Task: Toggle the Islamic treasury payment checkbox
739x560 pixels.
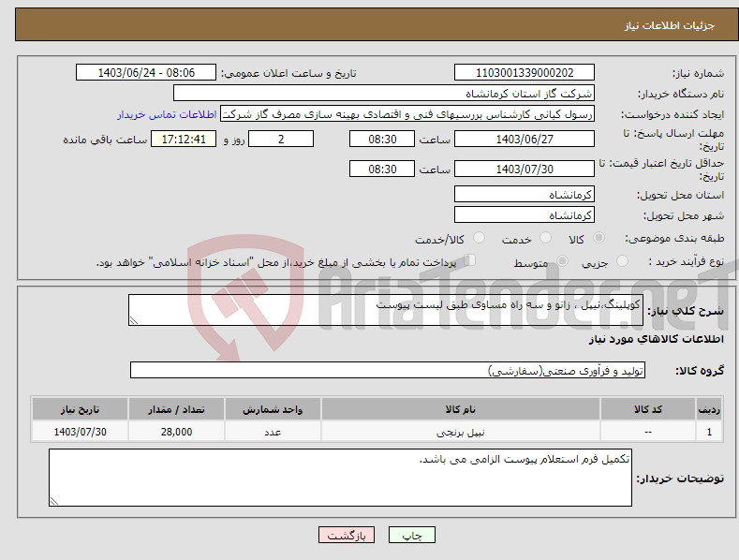Action: coord(469,259)
